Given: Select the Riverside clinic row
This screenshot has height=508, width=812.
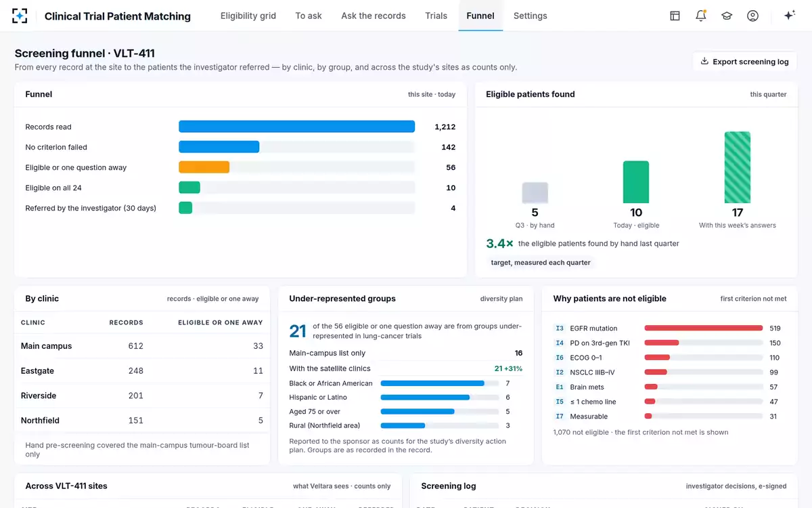Looking at the screenshot, I should pos(142,396).
